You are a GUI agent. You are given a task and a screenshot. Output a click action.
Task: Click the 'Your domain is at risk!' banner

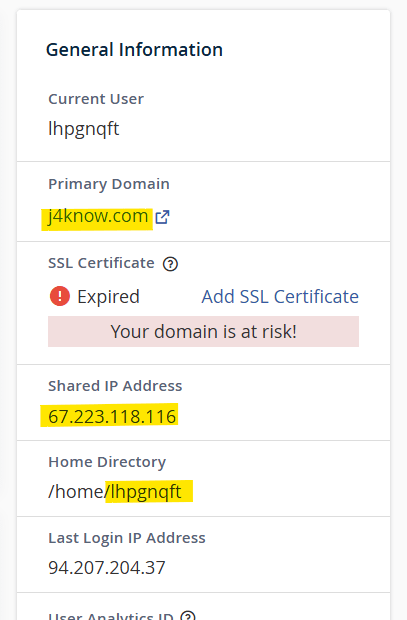[x=203, y=331]
